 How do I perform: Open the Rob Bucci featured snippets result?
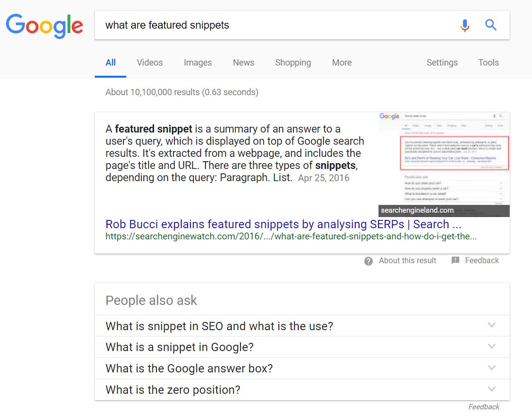tap(283, 224)
